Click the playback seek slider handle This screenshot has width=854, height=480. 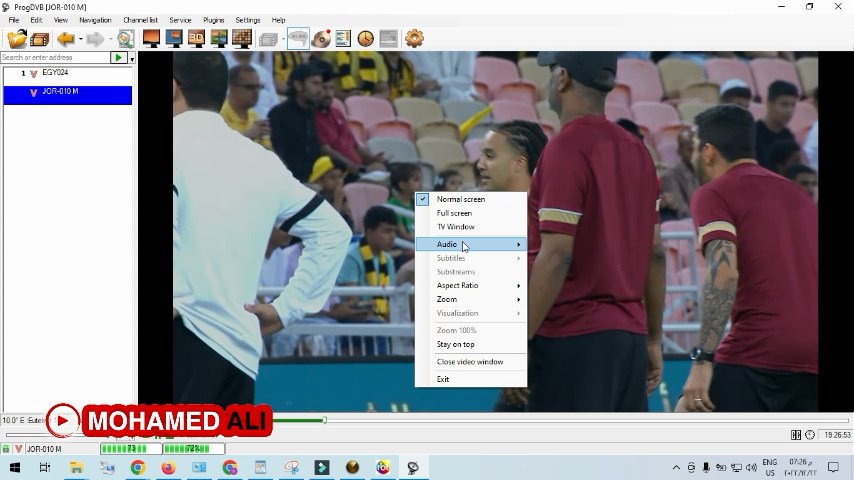324,420
